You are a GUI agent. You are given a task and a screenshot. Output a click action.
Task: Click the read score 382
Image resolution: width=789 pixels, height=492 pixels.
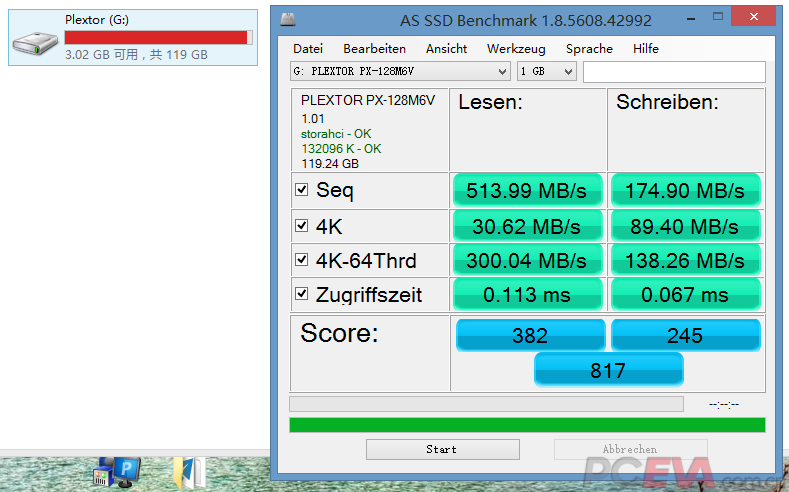(530, 336)
